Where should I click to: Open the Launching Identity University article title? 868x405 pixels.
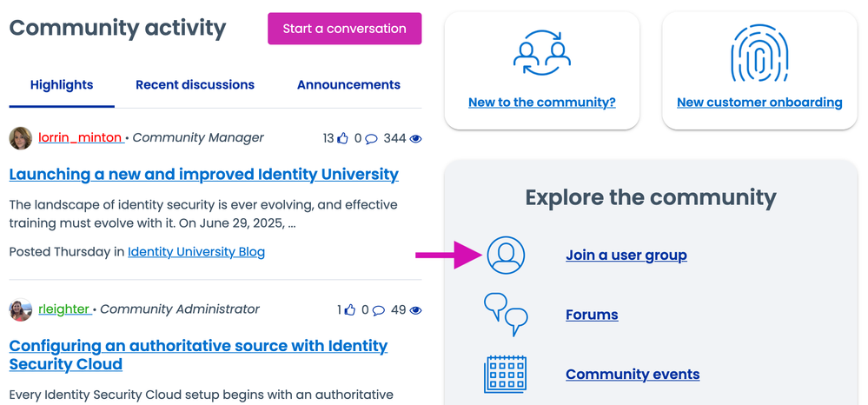(203, 175)
